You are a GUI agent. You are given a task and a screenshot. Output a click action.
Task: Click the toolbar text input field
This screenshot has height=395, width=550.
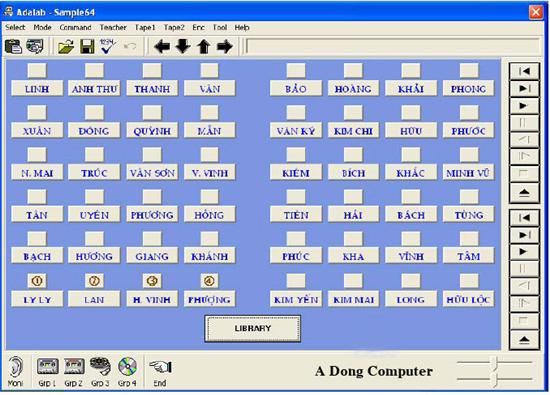[x=392, y=46]
